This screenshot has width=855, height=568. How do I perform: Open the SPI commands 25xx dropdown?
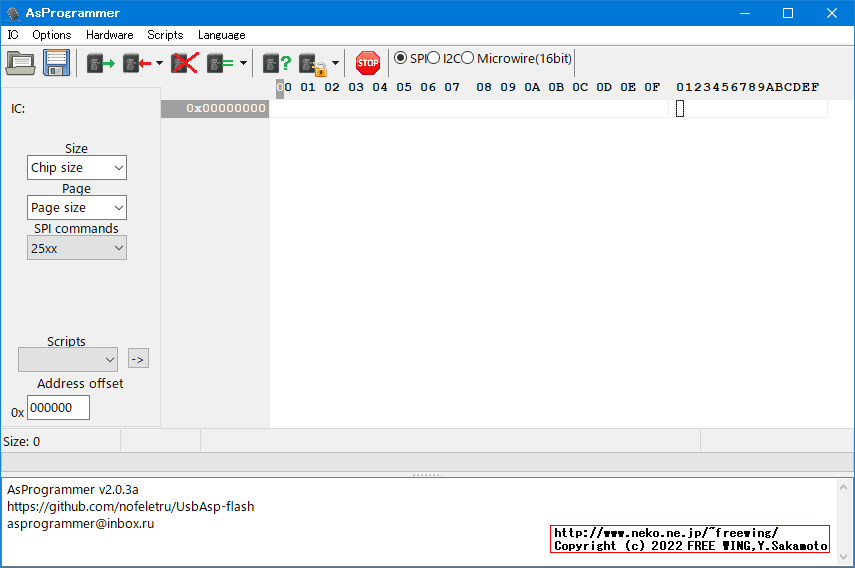click(77, 248)
